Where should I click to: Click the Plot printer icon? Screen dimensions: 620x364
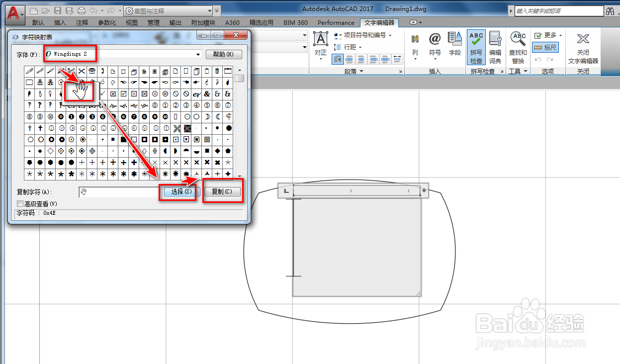click(x=82, y=10)
